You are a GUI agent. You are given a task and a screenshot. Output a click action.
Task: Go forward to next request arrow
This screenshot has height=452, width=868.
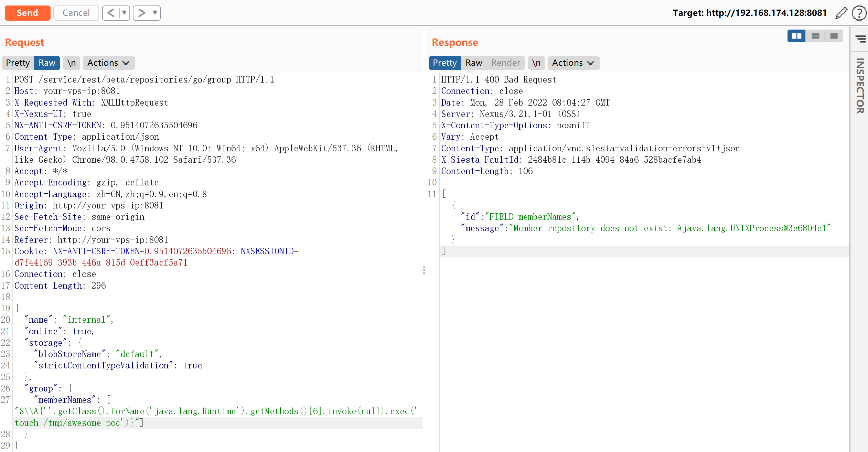pyautogui.click(x=142, y=13)
